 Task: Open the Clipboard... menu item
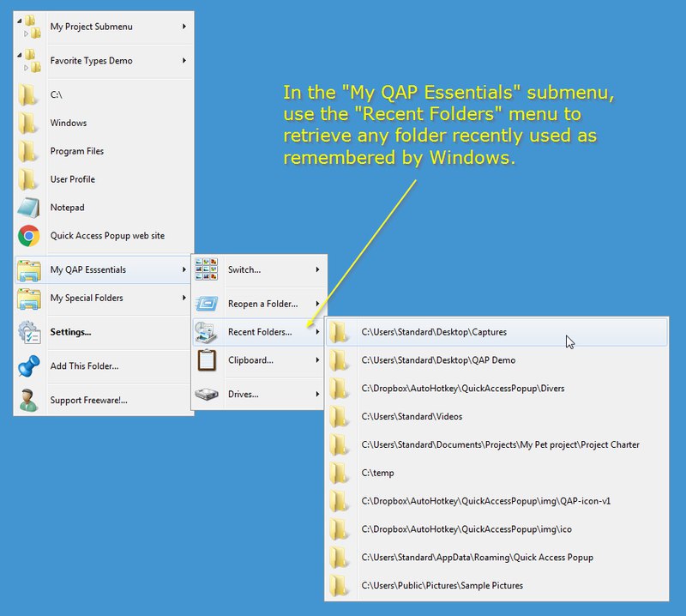[259, 359]
